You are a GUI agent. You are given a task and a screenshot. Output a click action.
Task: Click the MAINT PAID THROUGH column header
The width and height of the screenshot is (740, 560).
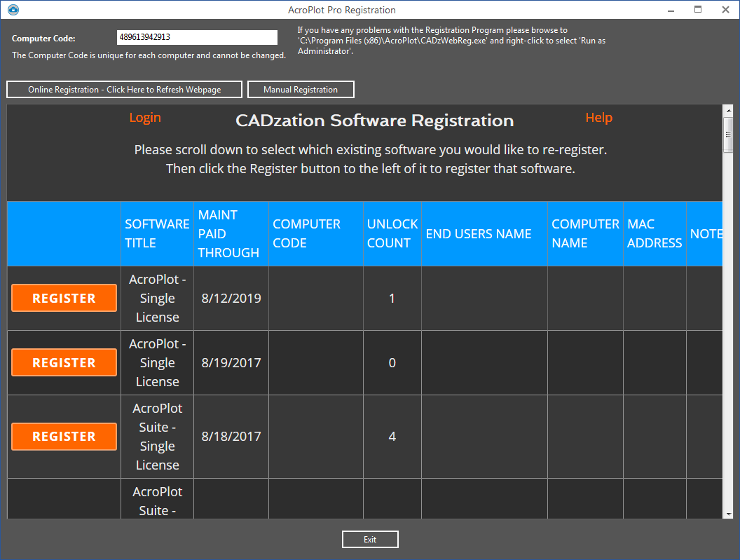coord(231,233)
